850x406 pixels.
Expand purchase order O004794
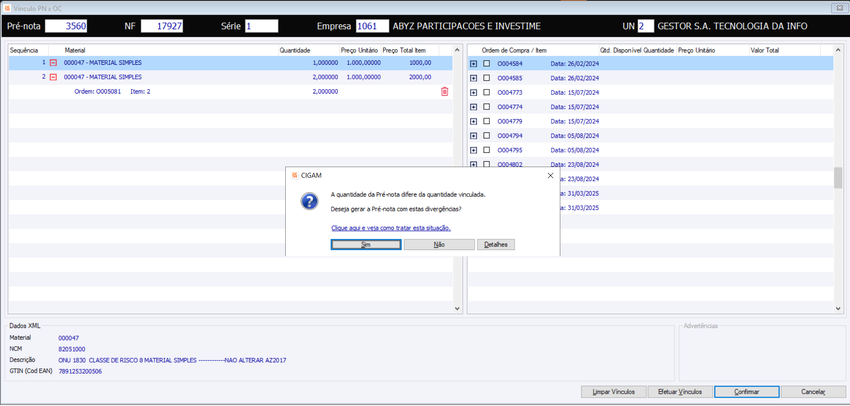coord(473,136)
